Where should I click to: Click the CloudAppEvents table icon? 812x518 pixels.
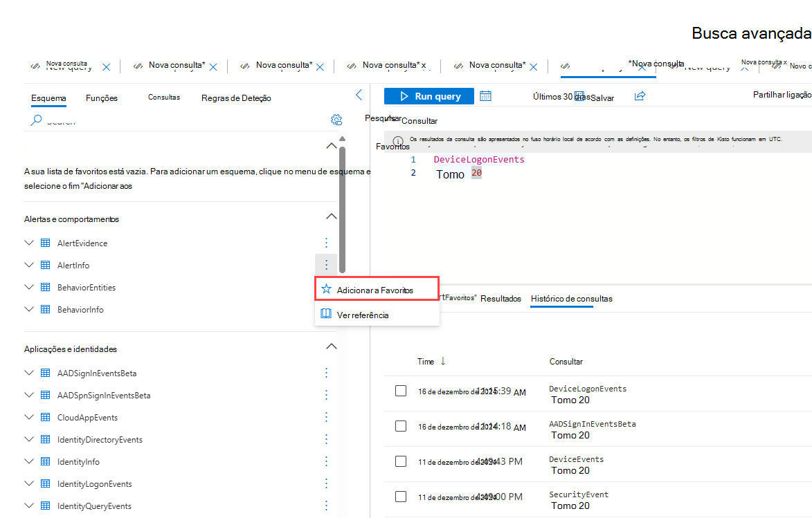[46, 417]
